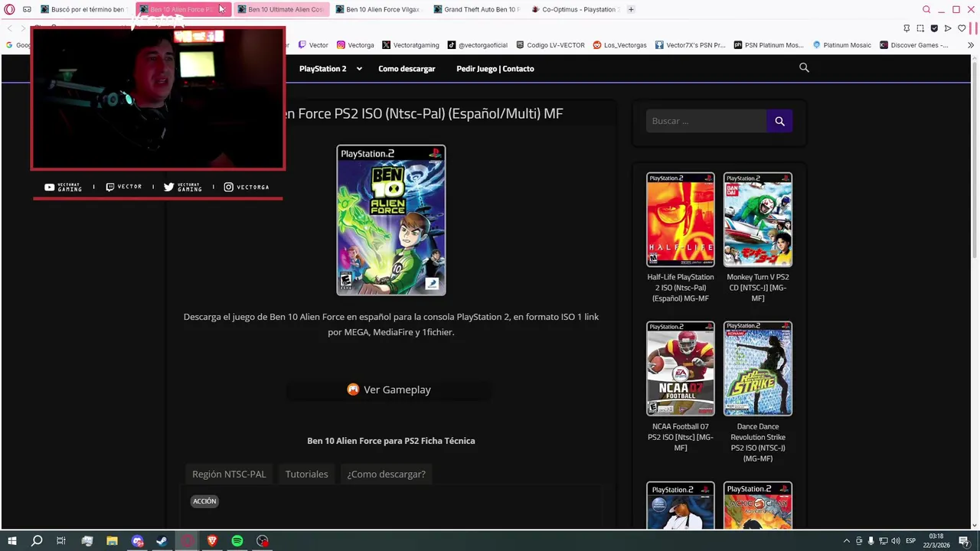The width and height of the screenshot is (980, 551).
Task: Switch to the Co-Optimus - Playstation tab
Action: [574, 9]
